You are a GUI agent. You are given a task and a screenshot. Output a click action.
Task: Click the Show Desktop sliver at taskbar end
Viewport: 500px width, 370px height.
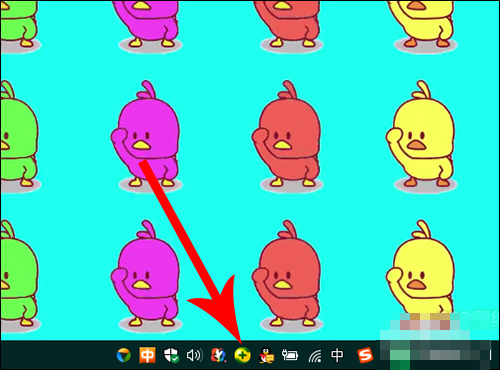[491, 355]
